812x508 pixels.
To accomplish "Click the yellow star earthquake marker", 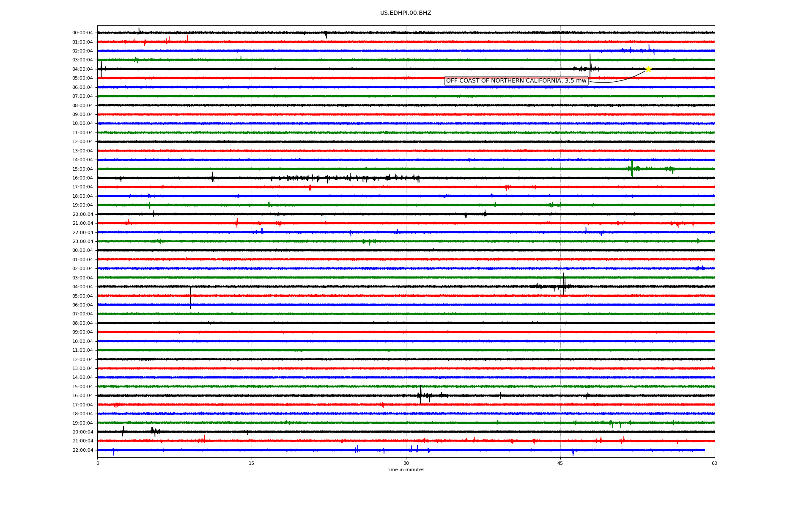I will [648, 69].
